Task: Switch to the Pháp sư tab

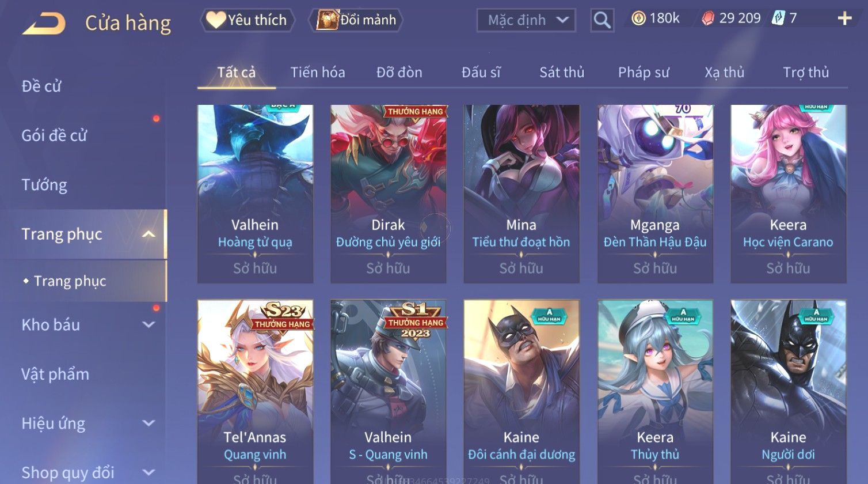Action: pos(644,73)
